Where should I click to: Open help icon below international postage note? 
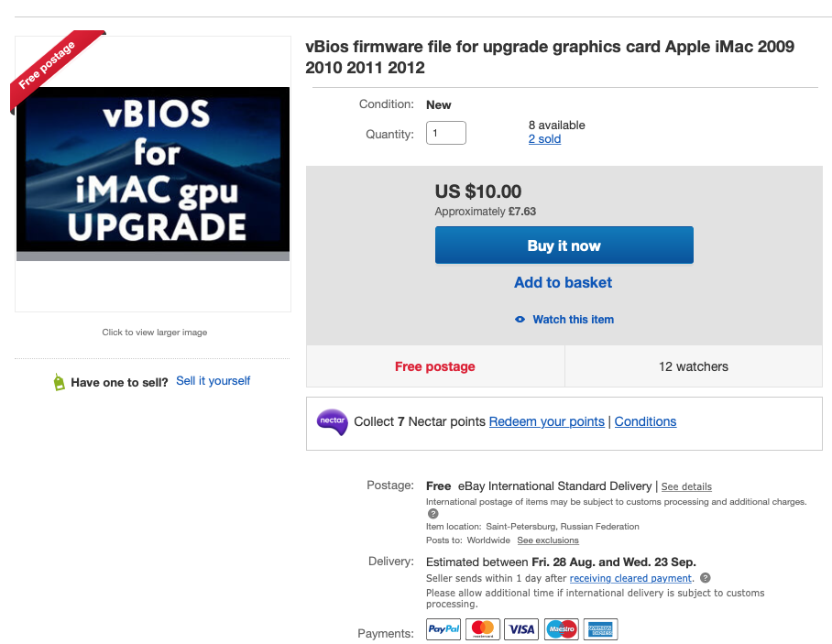click(432, 514)
